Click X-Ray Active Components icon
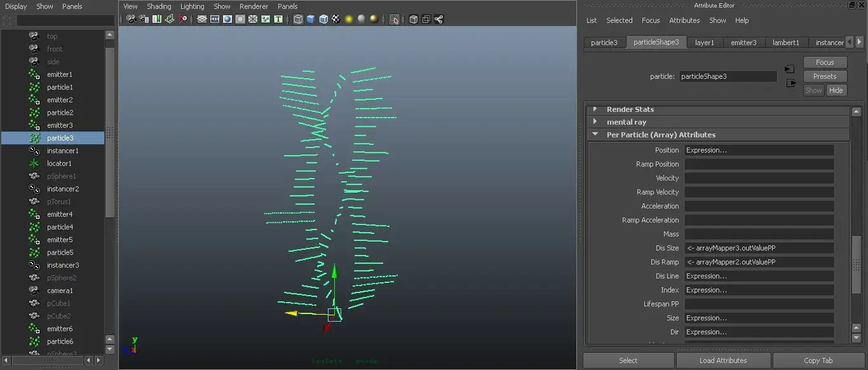Image resolution: width=868 pixels, height=370 pixels. pyautogui.click(x=426, y=19)
